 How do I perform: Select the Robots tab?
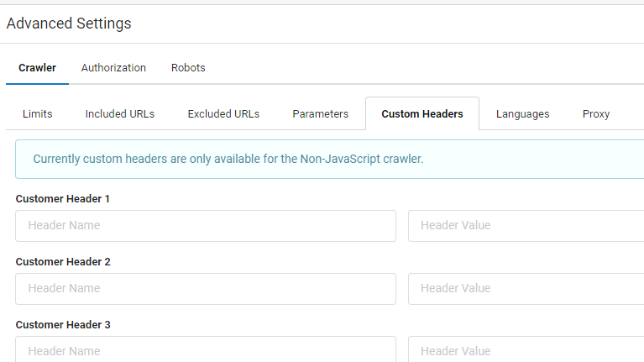[x=188, y=68]
